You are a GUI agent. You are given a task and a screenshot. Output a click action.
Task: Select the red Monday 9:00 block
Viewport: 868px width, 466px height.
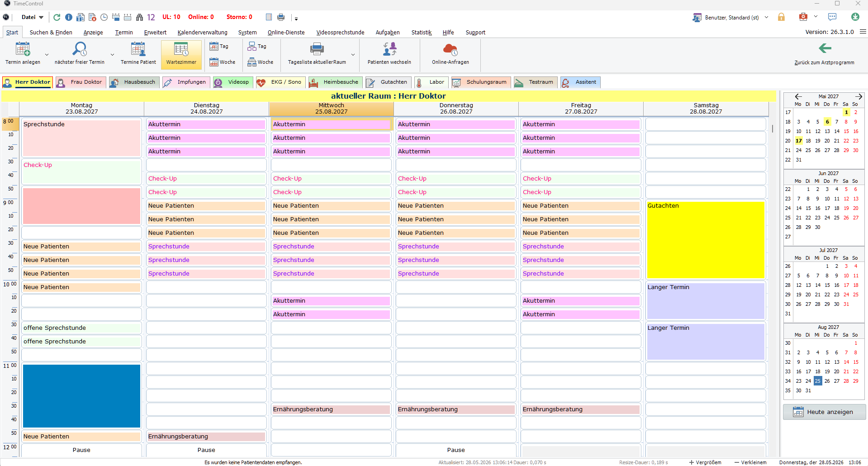81,206
